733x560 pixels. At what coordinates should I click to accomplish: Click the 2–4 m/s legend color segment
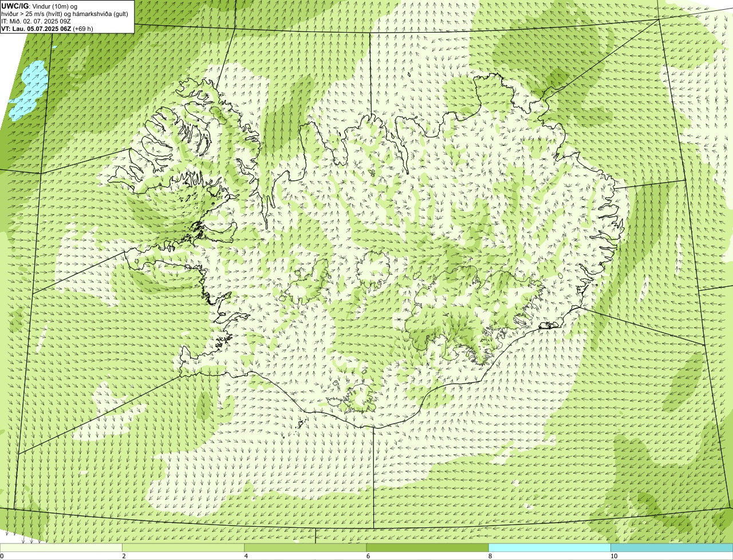point(183,548)
